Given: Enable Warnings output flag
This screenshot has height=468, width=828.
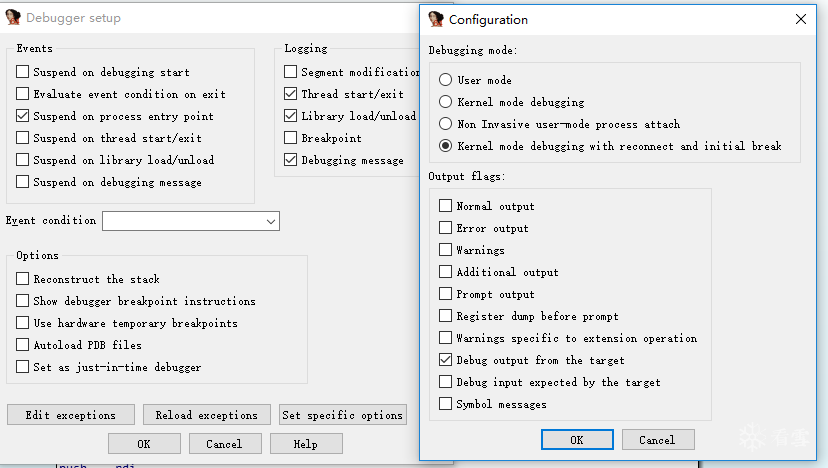Looking at the screenshot, I should 446,250.
